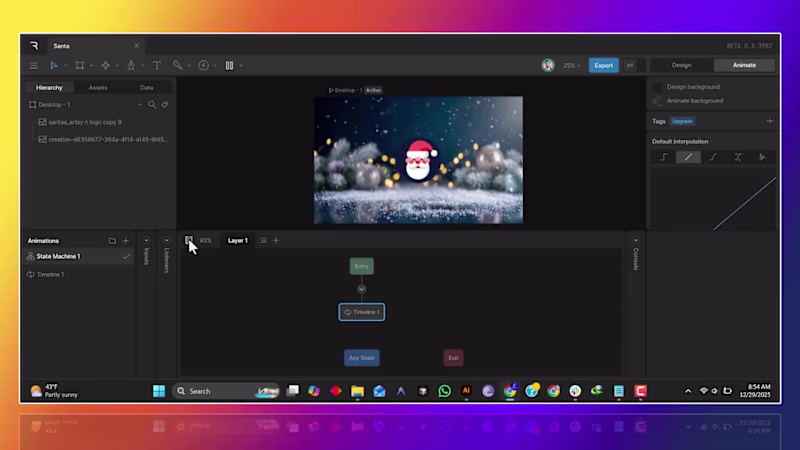Open Artboard tool options arrow
This screenshot has width=800, height=450.
coord(91,66)
